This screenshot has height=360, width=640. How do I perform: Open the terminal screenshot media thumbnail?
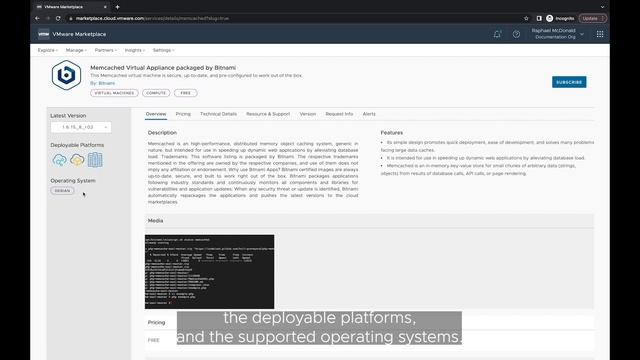(x=209, y=271)
